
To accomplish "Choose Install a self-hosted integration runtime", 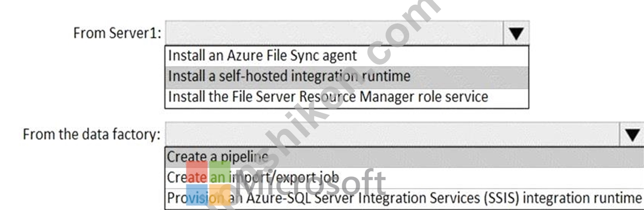I will [347, 76].
